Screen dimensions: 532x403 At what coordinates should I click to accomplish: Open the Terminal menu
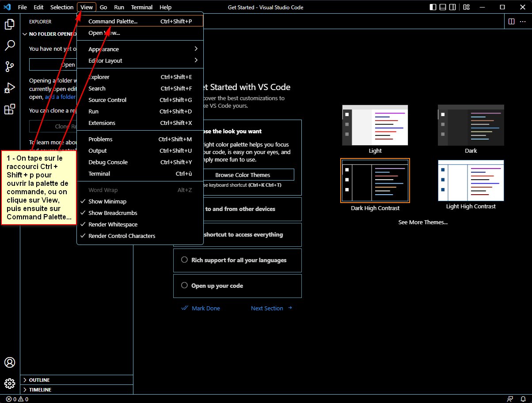(141, 7)
